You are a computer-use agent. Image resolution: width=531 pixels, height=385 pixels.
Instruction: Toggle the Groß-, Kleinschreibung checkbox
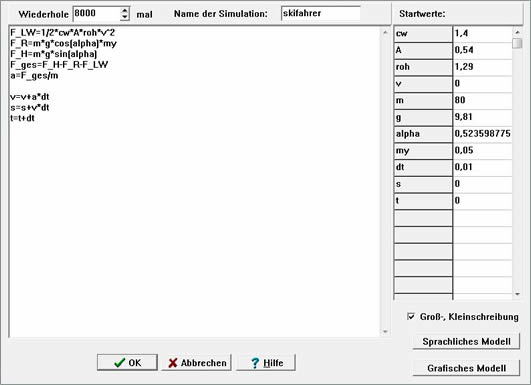pyautogui.click(x=411, y=317)
